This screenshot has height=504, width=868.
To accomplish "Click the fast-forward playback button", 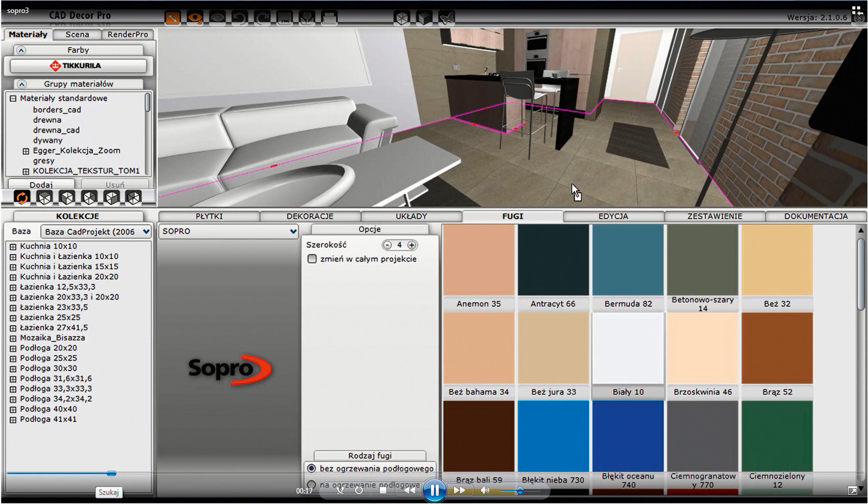I will pyautogui.click(x=459, y=490).
